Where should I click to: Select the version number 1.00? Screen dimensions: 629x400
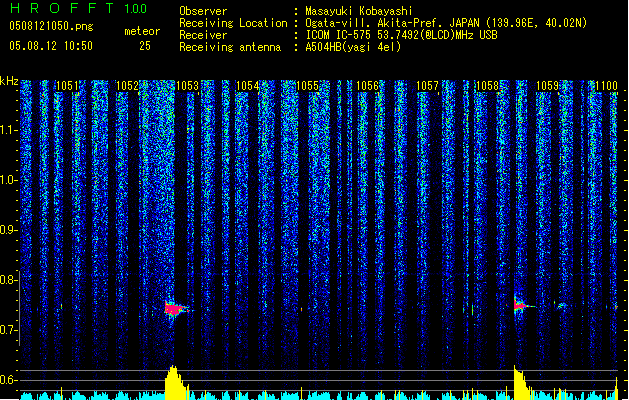(x=136, y=8)
